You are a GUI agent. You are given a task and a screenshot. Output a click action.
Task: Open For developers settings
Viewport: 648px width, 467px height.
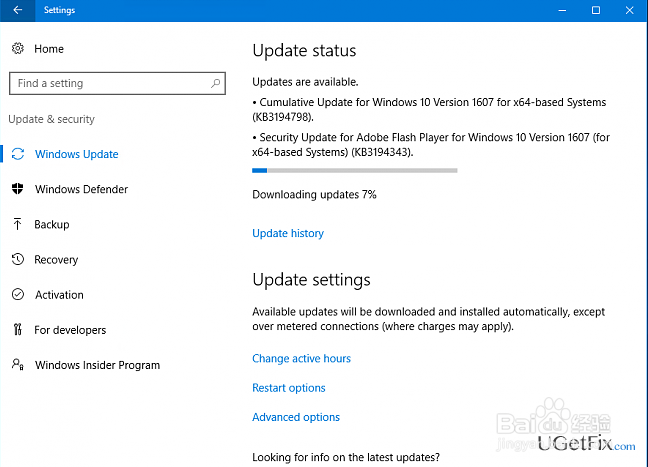pyautogui.click(x=70, y=330)
